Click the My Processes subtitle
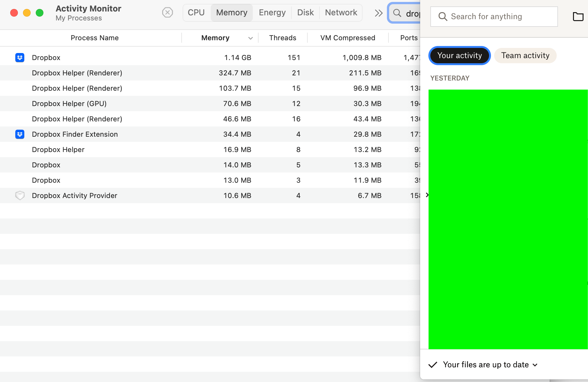Screen dimensions: 588x382 pyautogui.click(x=79, y=18)
